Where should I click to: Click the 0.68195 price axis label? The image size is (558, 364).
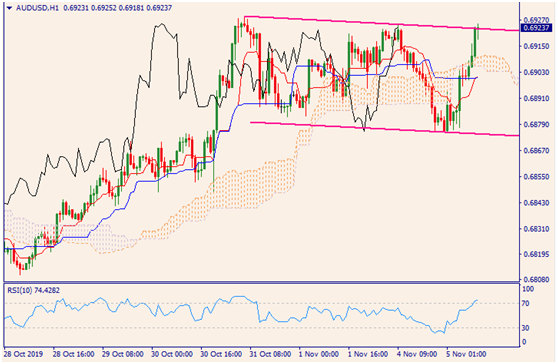537,254
